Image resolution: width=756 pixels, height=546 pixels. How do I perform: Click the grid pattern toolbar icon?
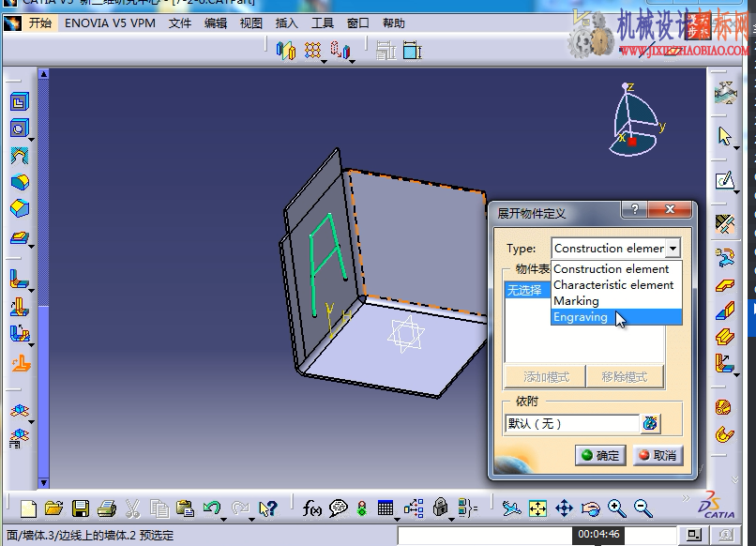click(312, 50)
